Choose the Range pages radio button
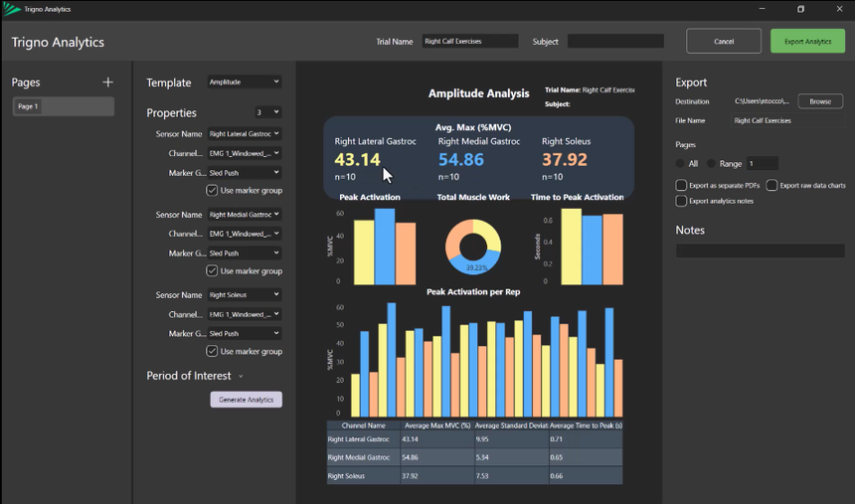855x504 pixels. [712, 163]
